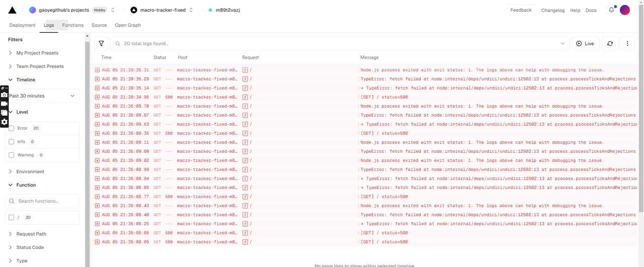
Task: Click the logs filter funnel icon
Action: tap(101, 44)
